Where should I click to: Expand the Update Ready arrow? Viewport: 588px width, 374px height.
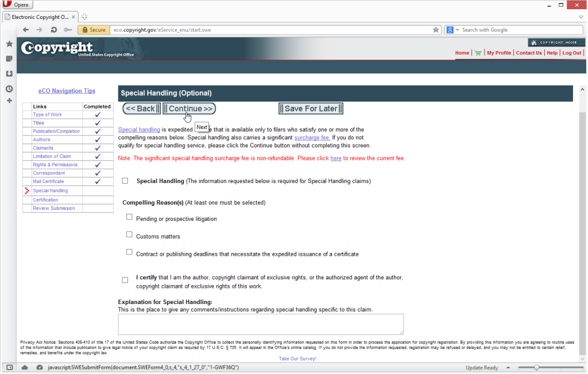pos(508,368)
